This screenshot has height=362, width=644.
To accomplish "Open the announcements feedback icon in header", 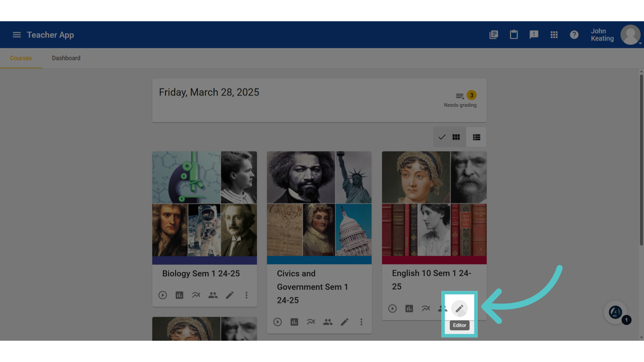I will click(x=534, y=35).
